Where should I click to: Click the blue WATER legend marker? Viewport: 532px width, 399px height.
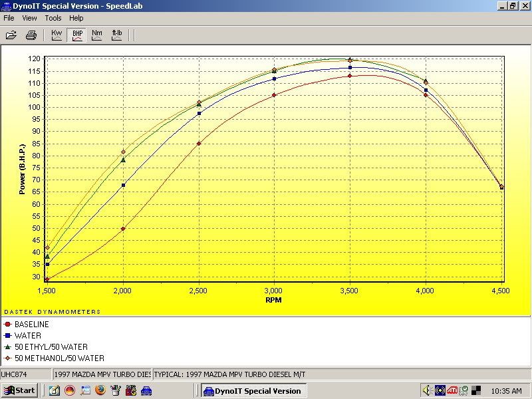click(x=7, y=336)
